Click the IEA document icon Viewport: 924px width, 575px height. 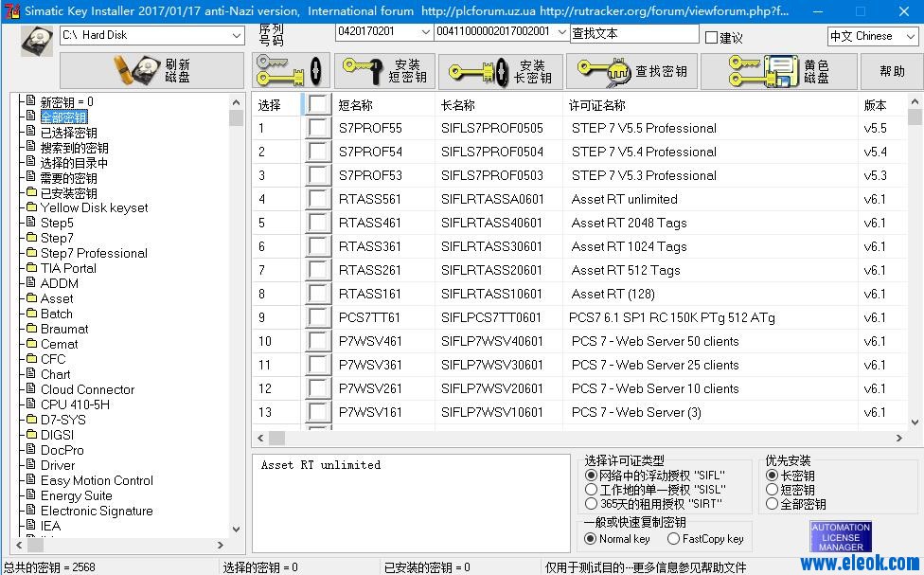click(x=31, y=526)
